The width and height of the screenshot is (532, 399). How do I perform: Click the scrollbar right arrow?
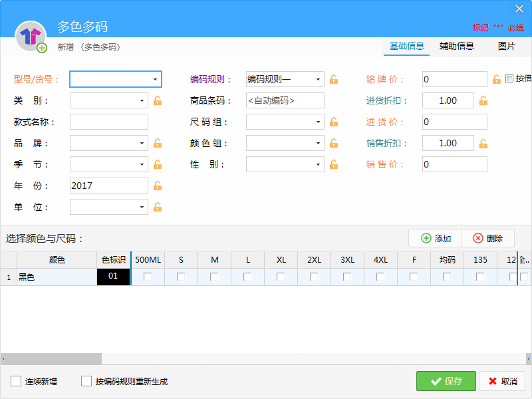click(528, 358)
